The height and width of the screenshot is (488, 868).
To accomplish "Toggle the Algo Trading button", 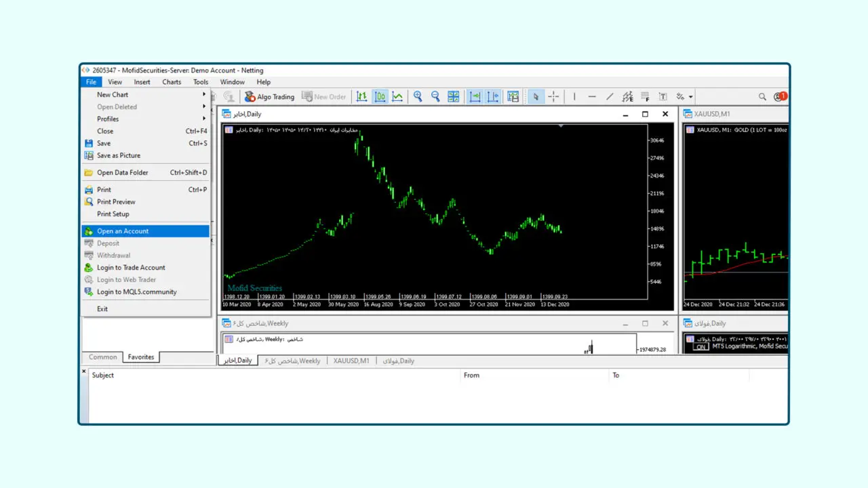I will click(x=269, y=97).
